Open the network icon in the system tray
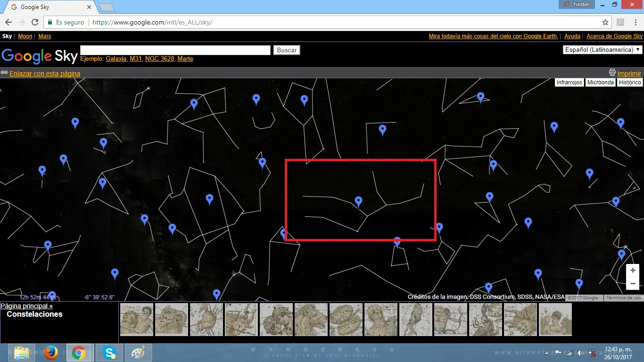The height and width of the screenshot is (362, 644). [x=569, y=353]
